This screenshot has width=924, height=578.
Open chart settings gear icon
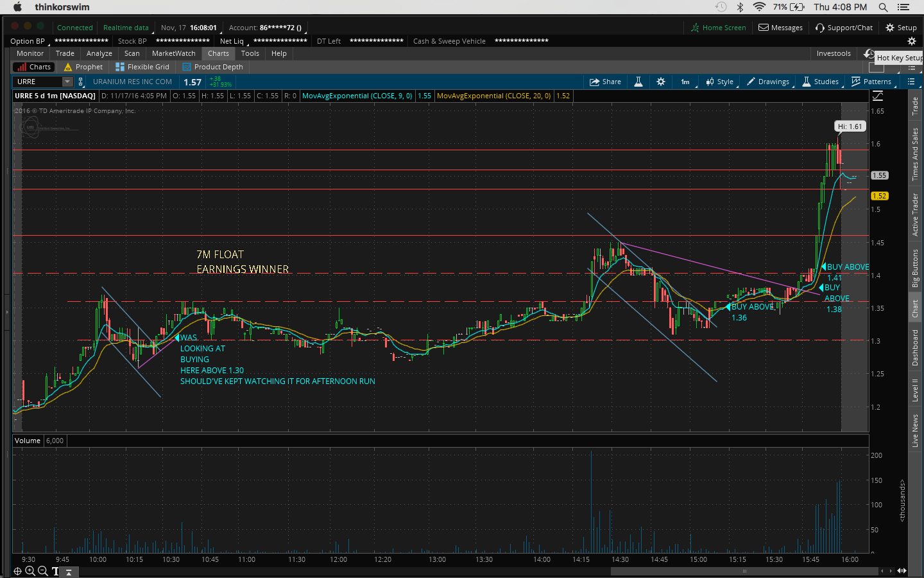pyautogui.click(x=661, y=82)
